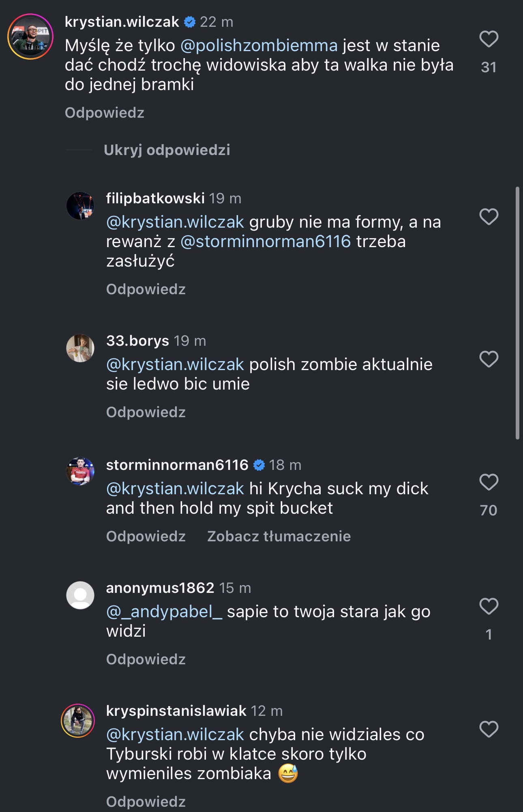
Task: Tap heart on storminnorman6116's reply
Action: click(x=489, y=482)
